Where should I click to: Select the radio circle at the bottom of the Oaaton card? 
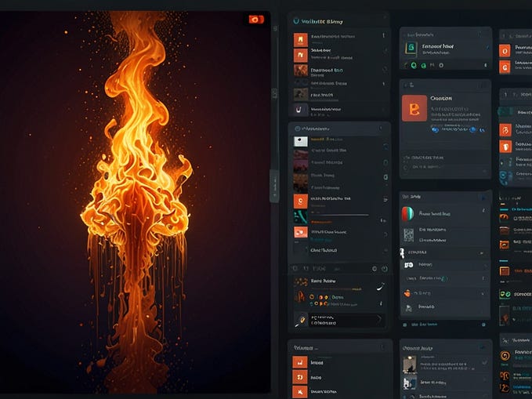click(405, 168)
